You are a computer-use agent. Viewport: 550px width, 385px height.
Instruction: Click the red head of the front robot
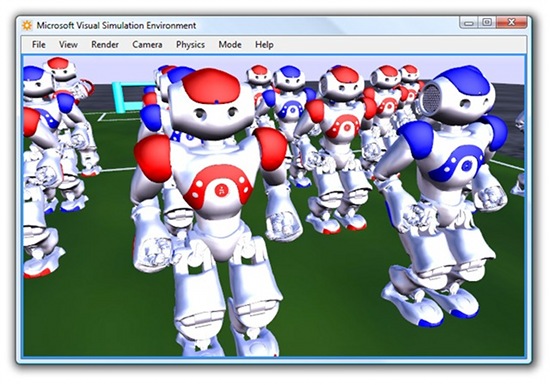(x=211, y=86)
